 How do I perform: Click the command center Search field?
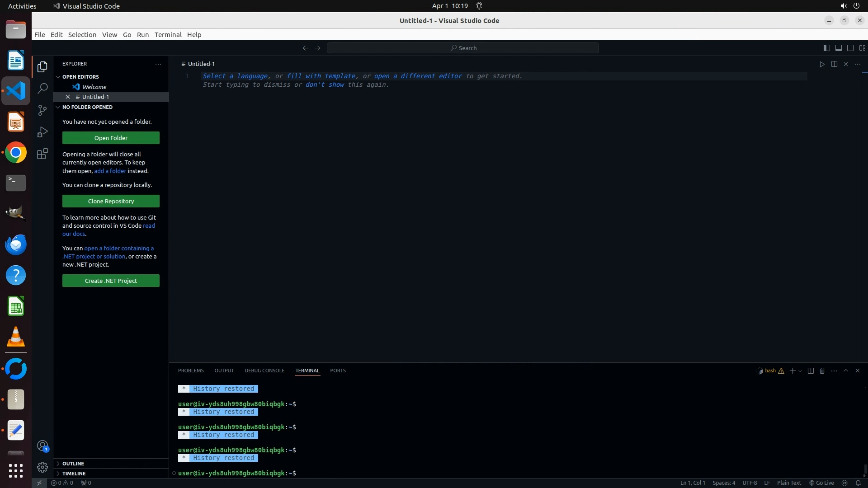tap(463, 48)
